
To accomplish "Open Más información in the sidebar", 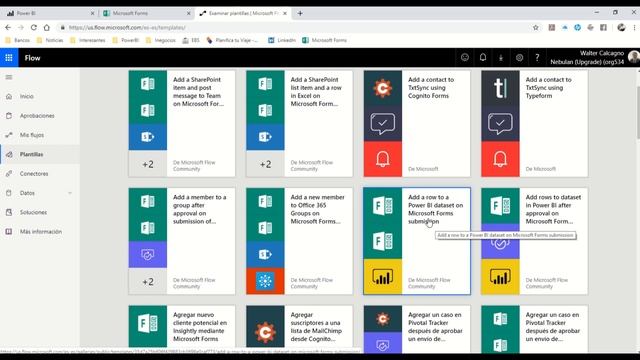I will point(41,232).
